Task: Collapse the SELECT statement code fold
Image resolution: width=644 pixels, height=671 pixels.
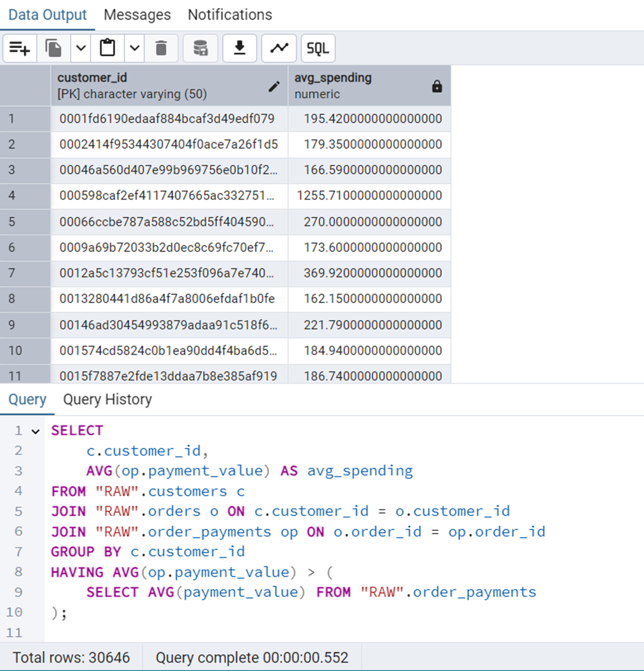Action: click(x=36, y=431)
